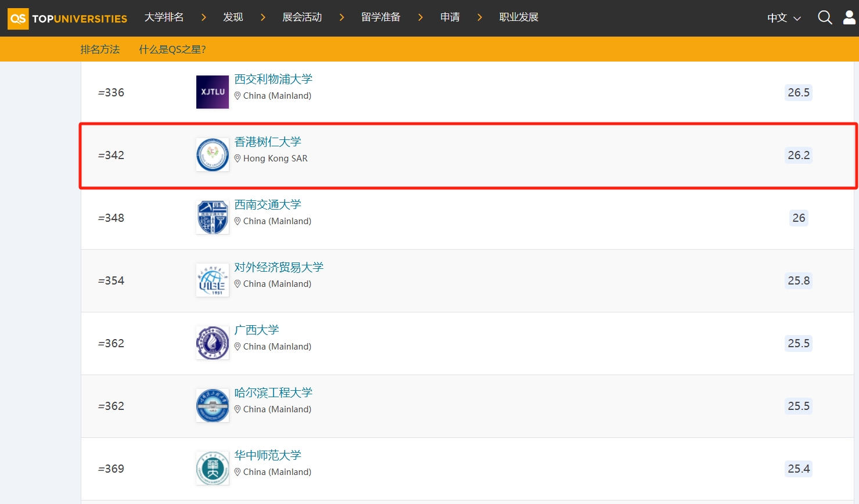Screen dimensions: 859x504
Task: Click the 广西大学 circular logo
Action: [212, 343]
